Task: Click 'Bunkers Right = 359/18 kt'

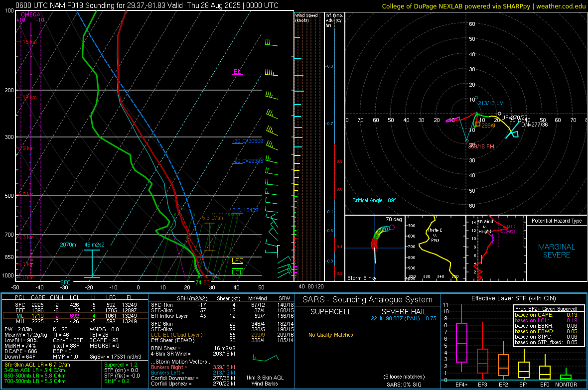Action: click(x=193, y=367)
